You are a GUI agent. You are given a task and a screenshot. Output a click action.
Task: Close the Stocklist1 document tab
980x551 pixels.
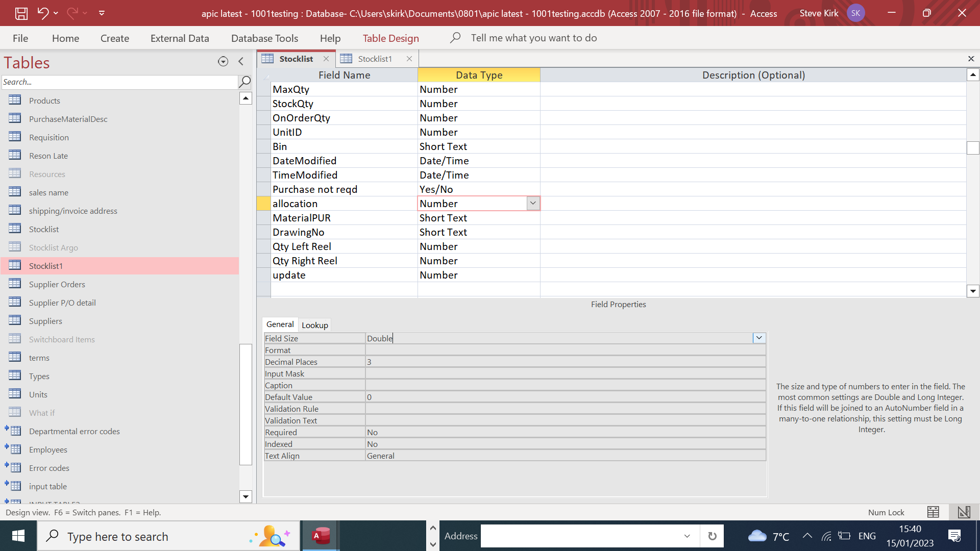click(x=409, y=59)
